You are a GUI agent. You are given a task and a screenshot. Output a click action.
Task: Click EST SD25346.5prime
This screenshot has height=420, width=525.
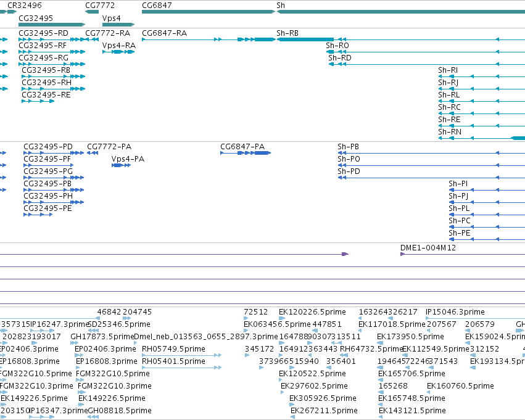(x=118, y=324)
